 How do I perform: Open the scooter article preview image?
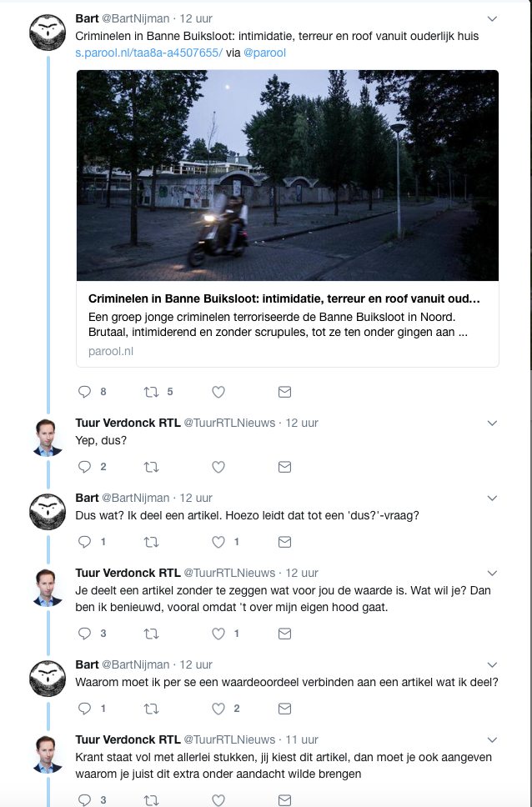288,175
